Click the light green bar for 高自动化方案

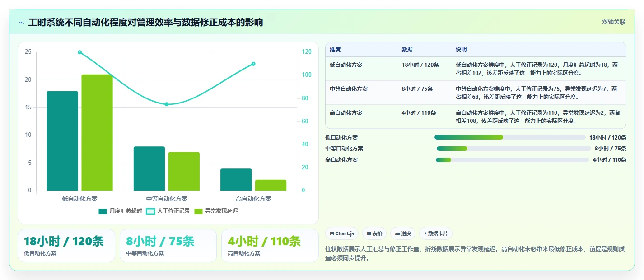[x=271, y=185]
